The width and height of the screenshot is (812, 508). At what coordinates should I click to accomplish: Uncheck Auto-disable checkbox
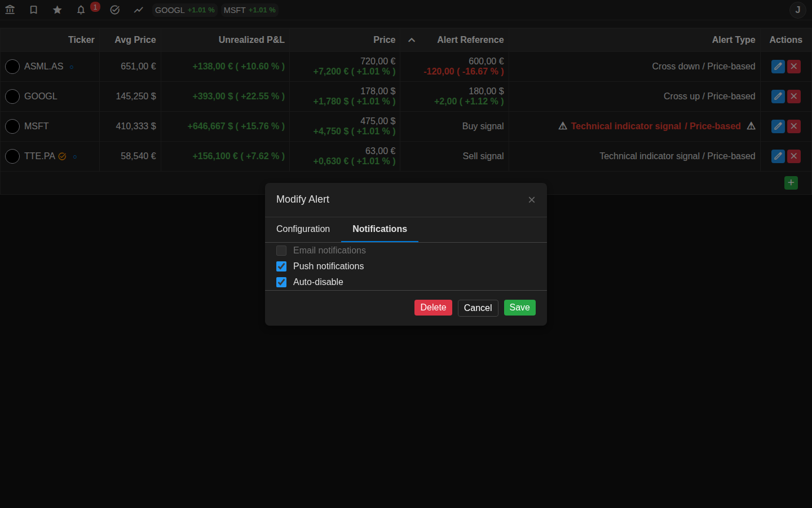(x=281, y=282)
